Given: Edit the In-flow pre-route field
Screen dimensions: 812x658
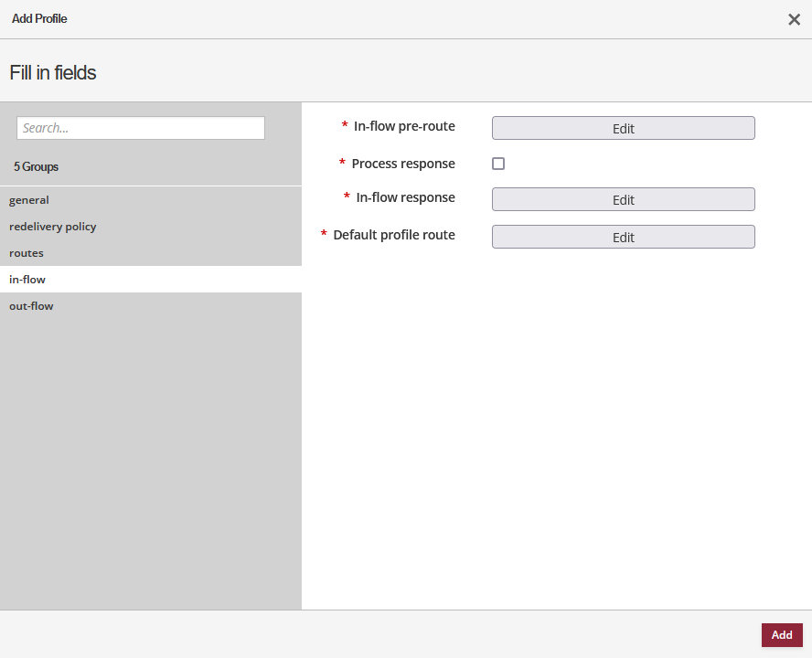Looking at the screenshot, I should (x=623, y=128).
